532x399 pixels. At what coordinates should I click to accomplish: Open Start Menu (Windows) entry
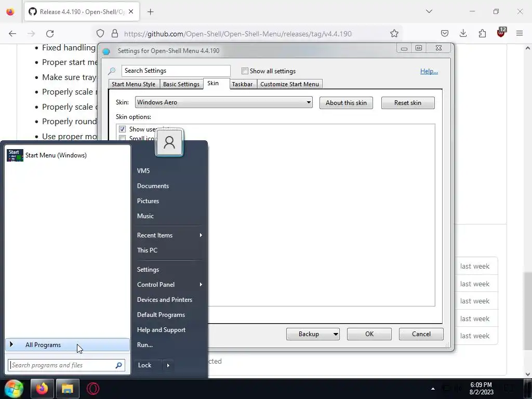68,155
